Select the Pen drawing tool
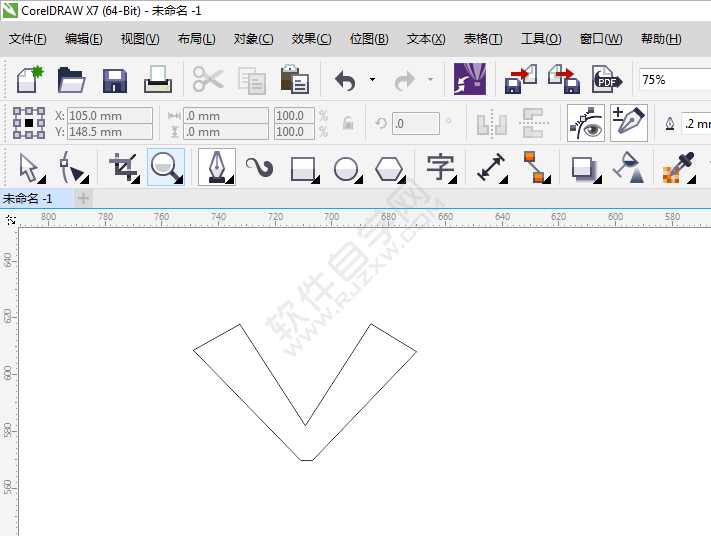The image size is (711, 536). (217, 167)
